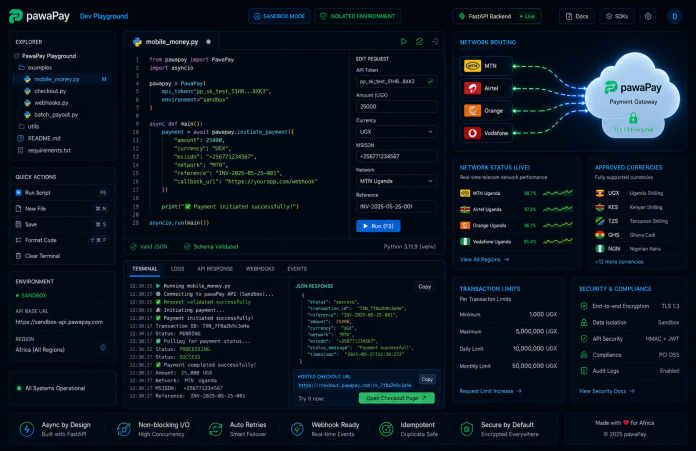Click View All Regions link

coord(484,260)
